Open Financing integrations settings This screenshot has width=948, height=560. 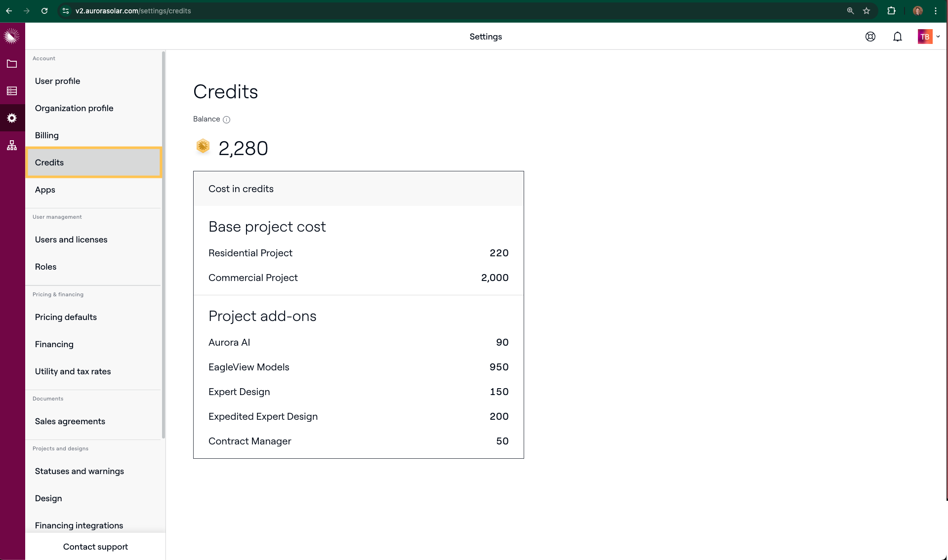pos(93,525)
